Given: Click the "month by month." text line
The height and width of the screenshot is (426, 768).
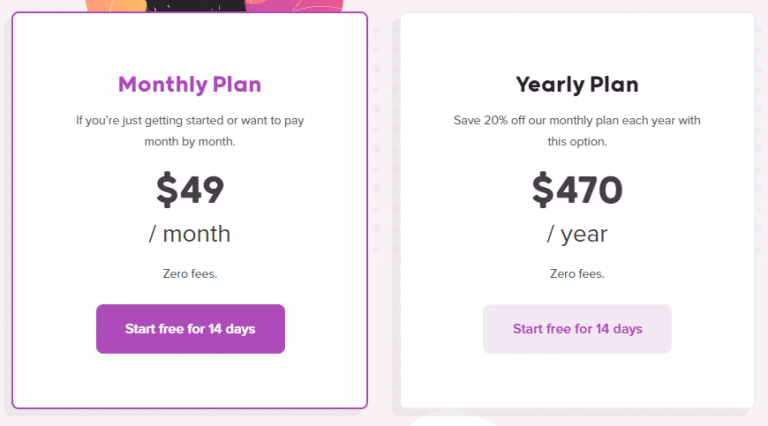Looking at the screenshot, I should click(190, 142).
